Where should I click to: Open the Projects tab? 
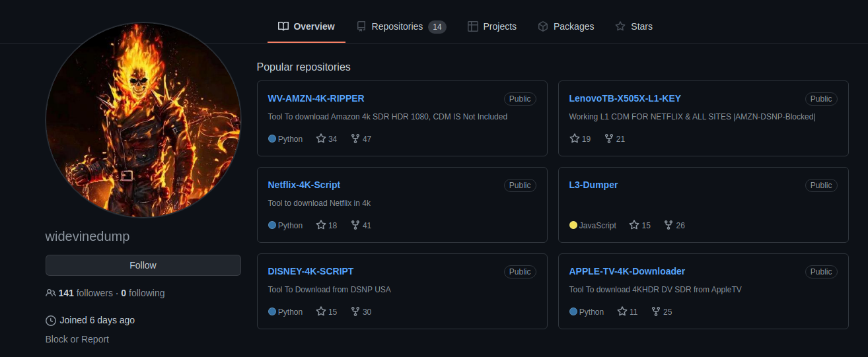[x=492, y=26]
